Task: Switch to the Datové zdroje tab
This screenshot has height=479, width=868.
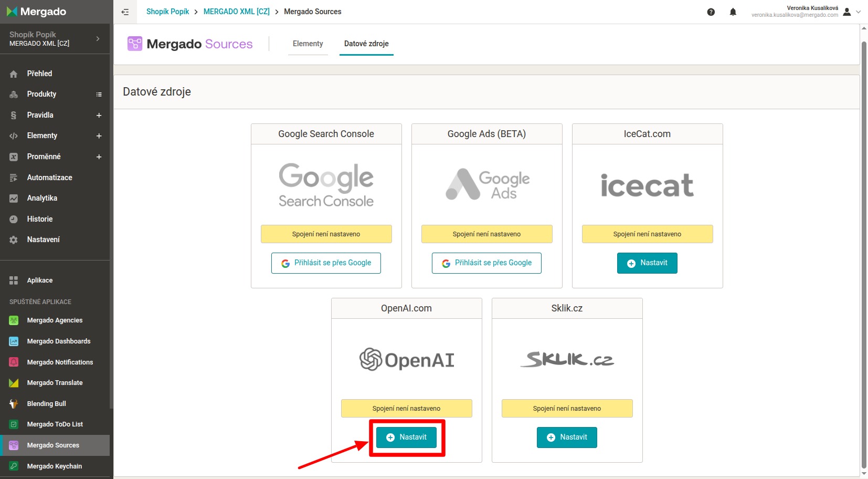Action: click(x=366, y=44)
